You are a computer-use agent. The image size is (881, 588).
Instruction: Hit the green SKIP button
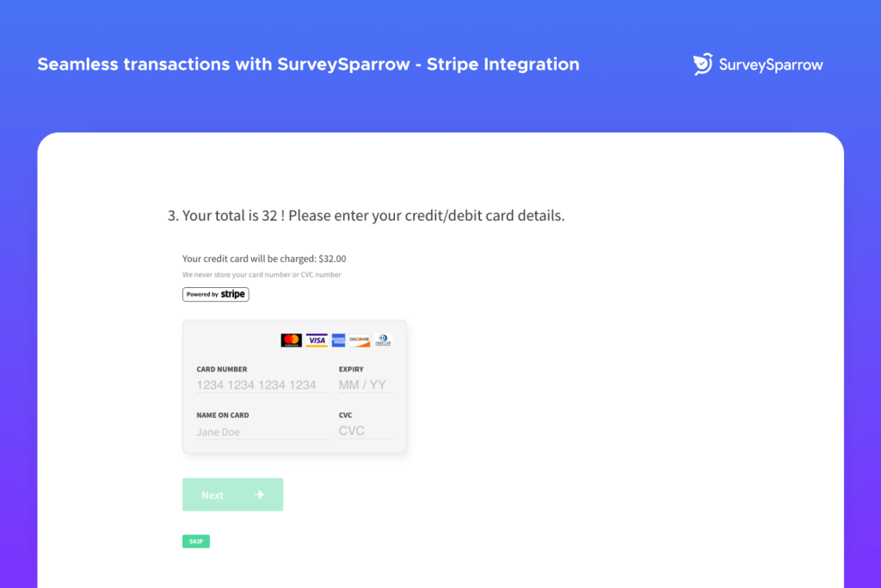pos(196,542)
